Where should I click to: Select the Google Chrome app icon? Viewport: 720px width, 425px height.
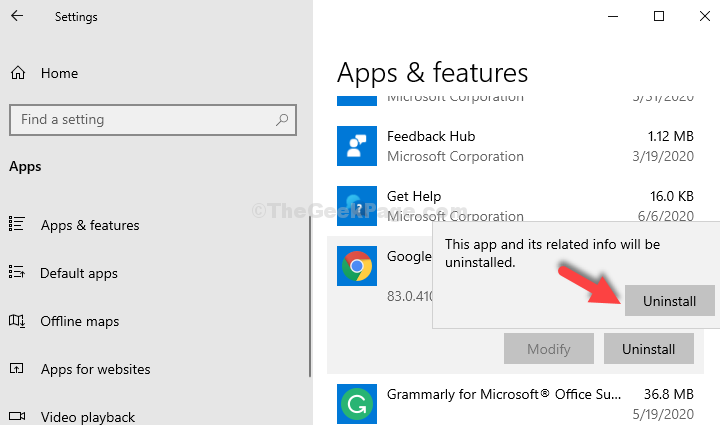point(357,266)
